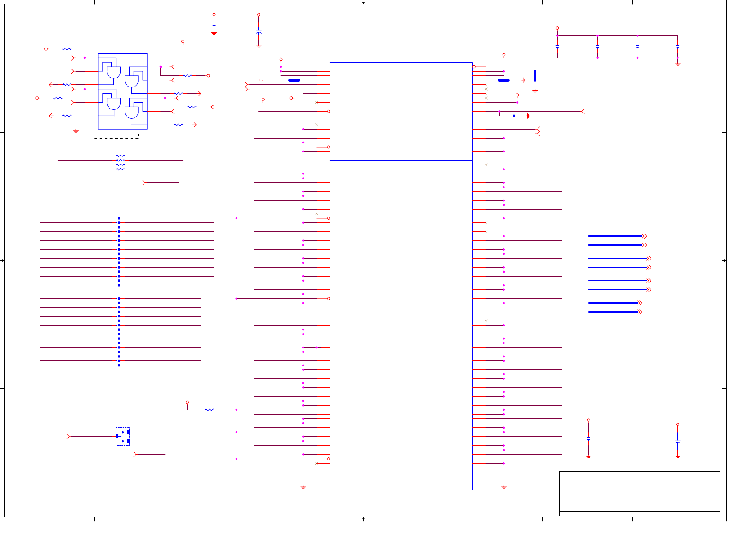
Task: Click the upper-left AND gate inside the quad-gate IC
Action: coord(114,72)
